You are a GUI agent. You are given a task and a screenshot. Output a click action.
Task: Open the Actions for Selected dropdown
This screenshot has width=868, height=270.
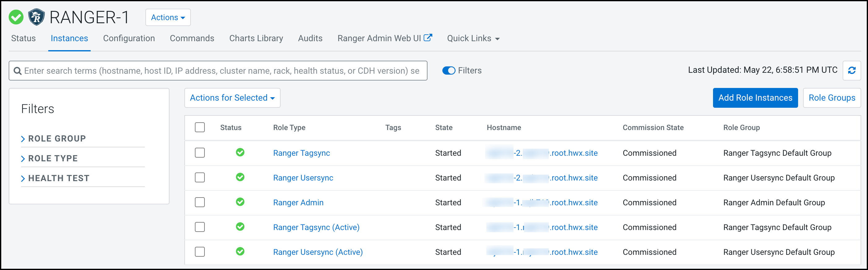click(232, 98)
